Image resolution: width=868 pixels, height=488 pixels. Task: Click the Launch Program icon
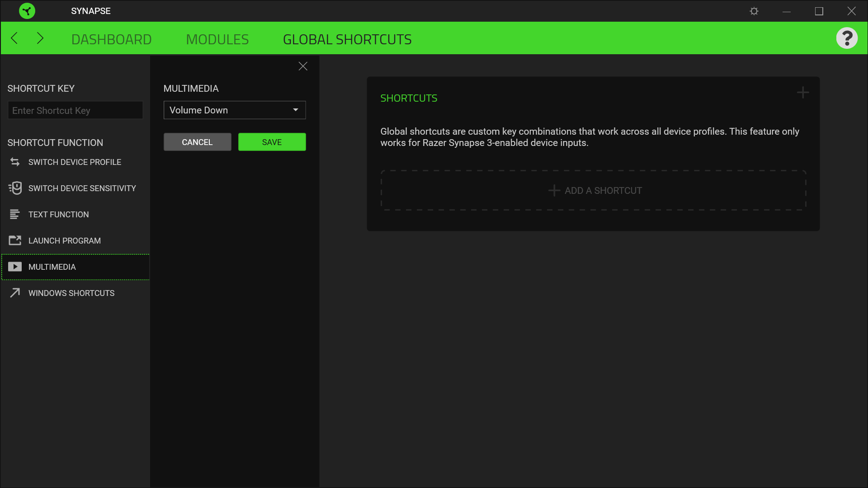point(15,240)
